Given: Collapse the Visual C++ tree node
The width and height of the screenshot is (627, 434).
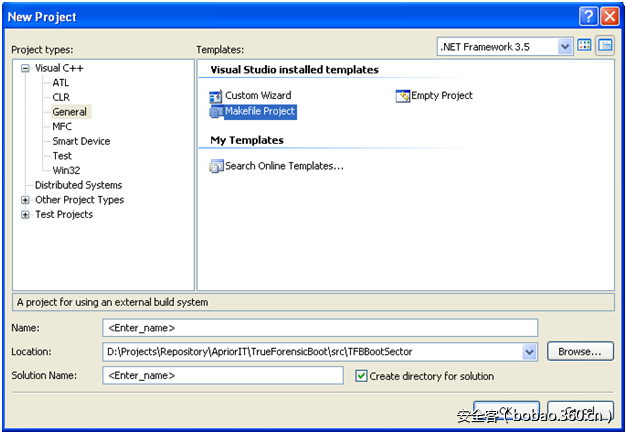Looking at the screenshot, I should pos(25,68).
